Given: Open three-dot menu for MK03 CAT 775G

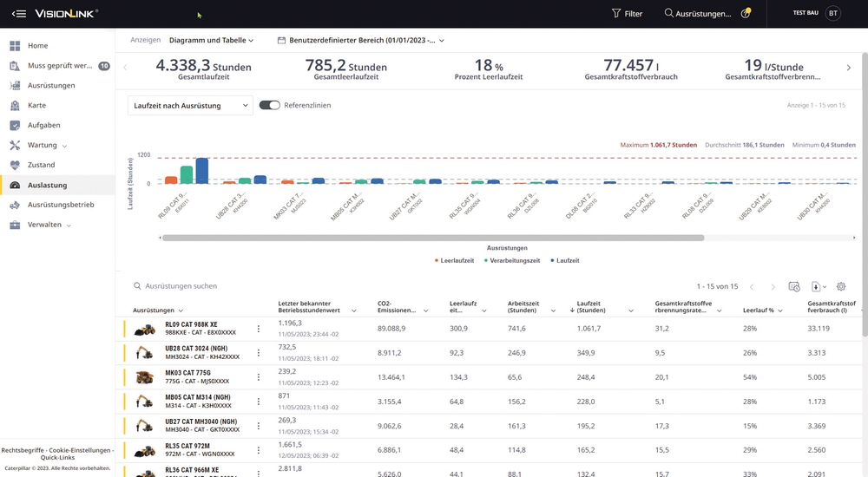Looking at the screenshot, I should tap(258, 377).
